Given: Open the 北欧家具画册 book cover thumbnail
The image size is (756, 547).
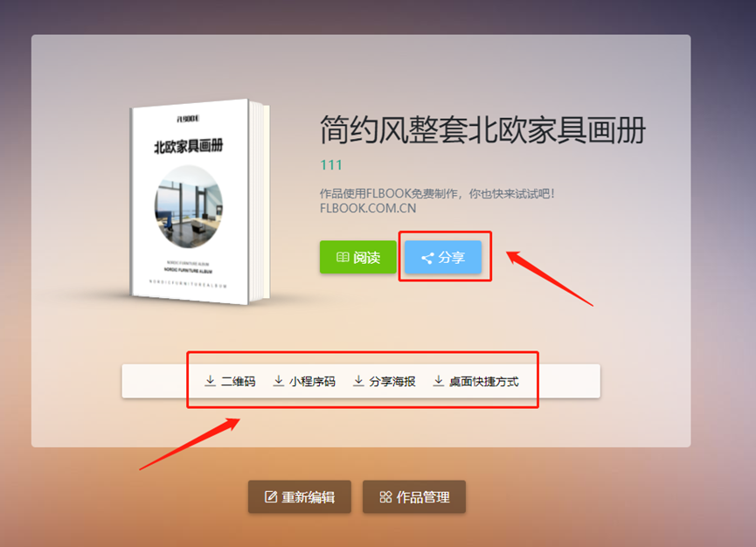Looking at the screenshot, I should click(x=199, y=202).
